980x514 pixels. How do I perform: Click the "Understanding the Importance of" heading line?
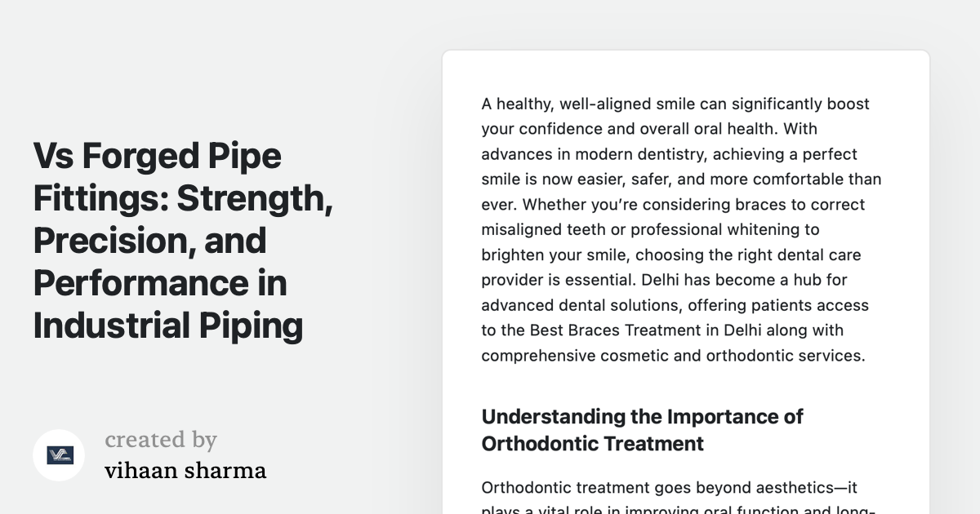click(x=642, y=417)
